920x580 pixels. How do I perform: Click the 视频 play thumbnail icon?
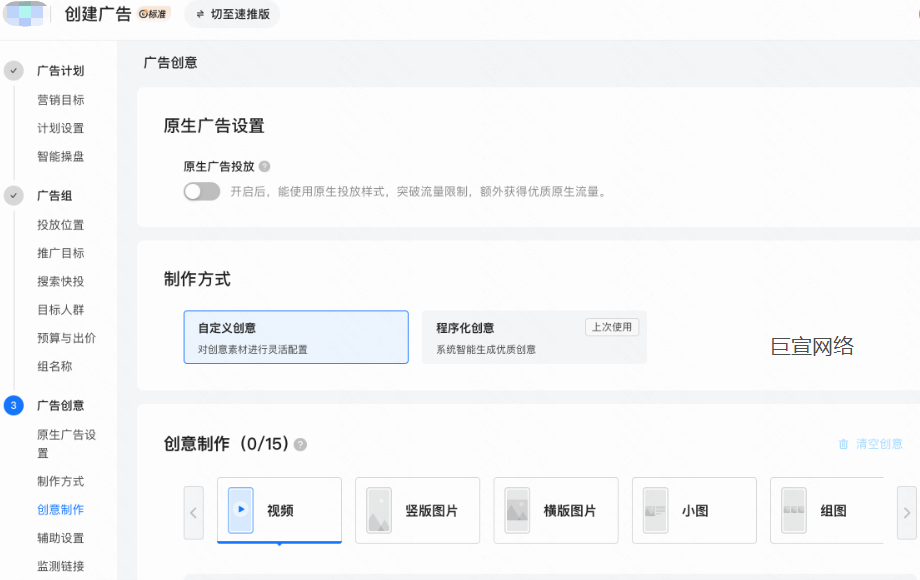click(x=241, y=510)
